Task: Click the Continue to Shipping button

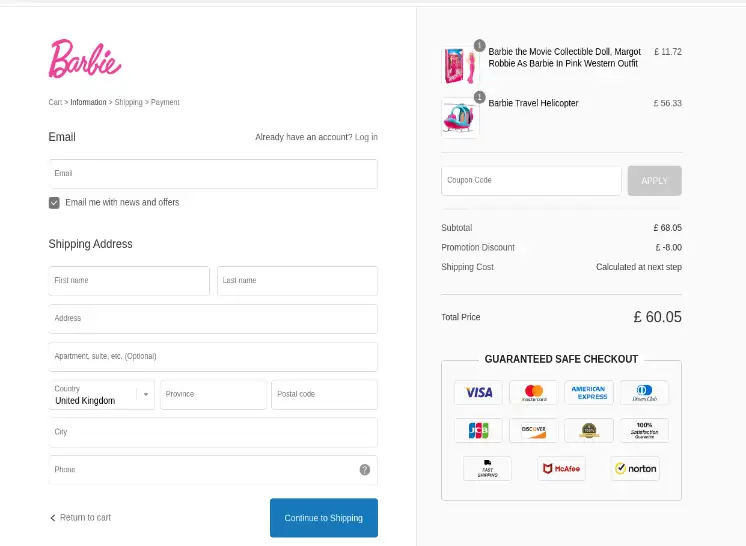Action: (x=324, y=518)
